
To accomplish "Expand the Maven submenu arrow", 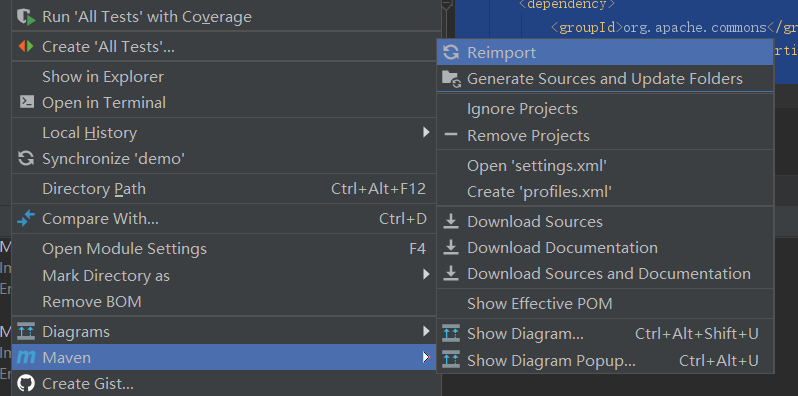I will pyautogui.click(x=426, y=357).
